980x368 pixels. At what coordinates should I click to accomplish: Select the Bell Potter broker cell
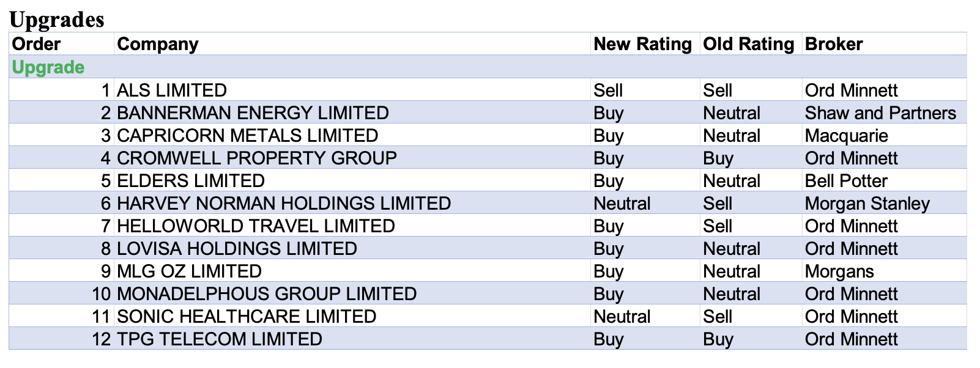point(846,181)
